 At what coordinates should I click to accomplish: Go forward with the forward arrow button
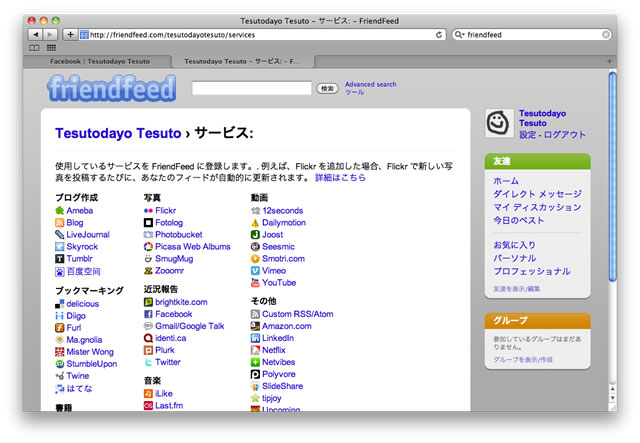click(x=50, y=35)
